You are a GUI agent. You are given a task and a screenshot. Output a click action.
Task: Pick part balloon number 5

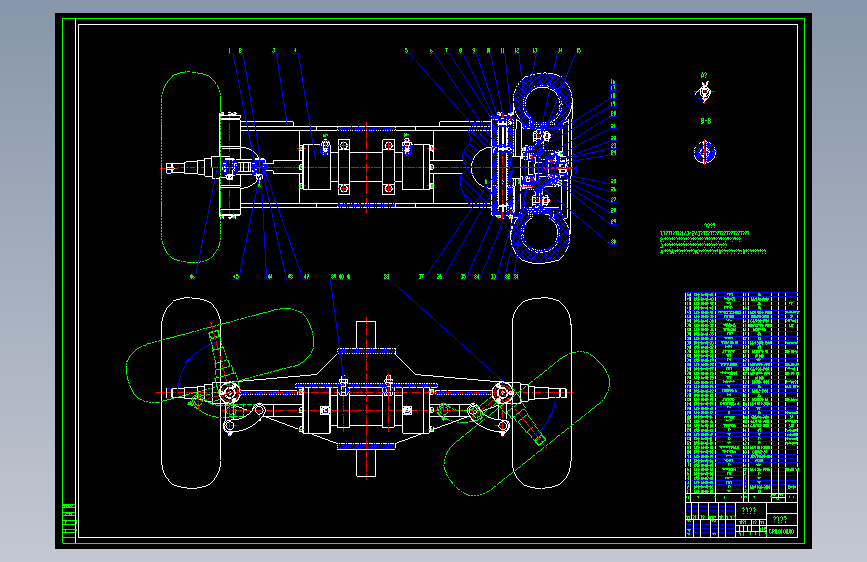[406, 51]
